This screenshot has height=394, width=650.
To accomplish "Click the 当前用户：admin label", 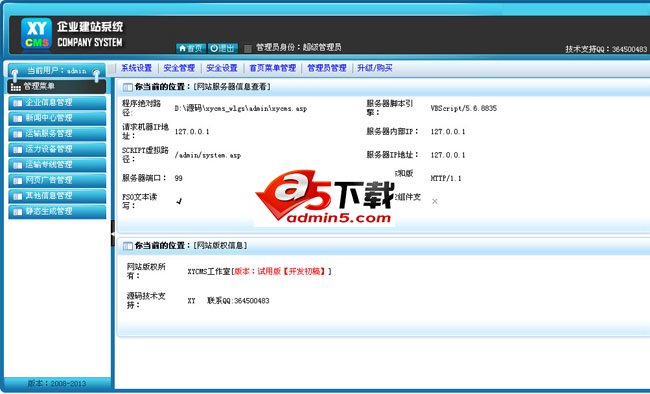I will pyautogui.click(x=57, y=71).
